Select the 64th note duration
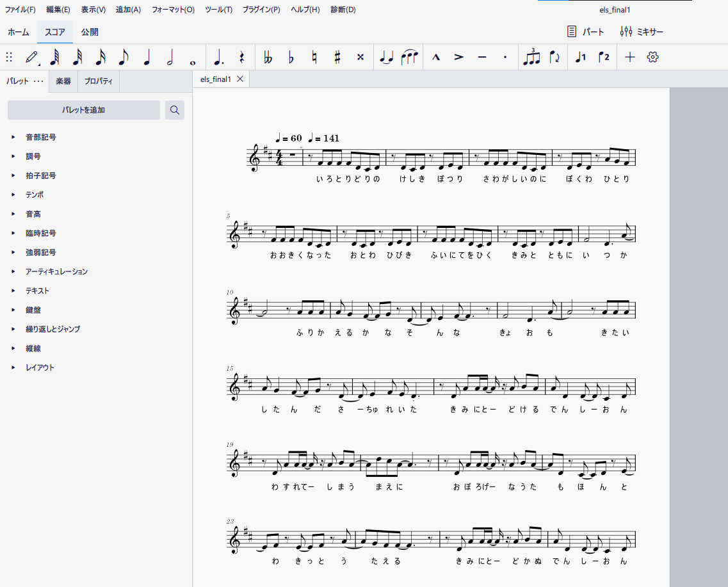The height and width of the screenshot is (587, 728). (55, 58)
